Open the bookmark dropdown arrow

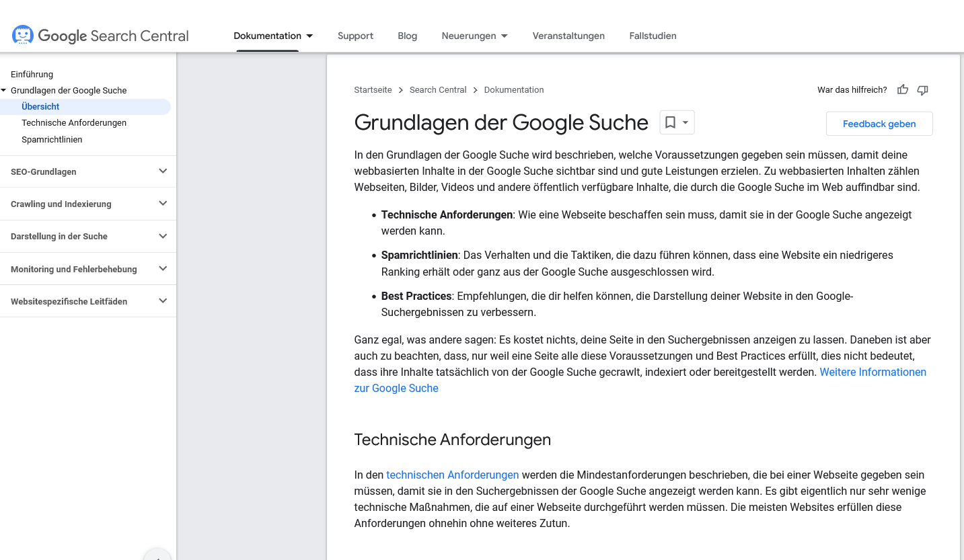(685, 122)
